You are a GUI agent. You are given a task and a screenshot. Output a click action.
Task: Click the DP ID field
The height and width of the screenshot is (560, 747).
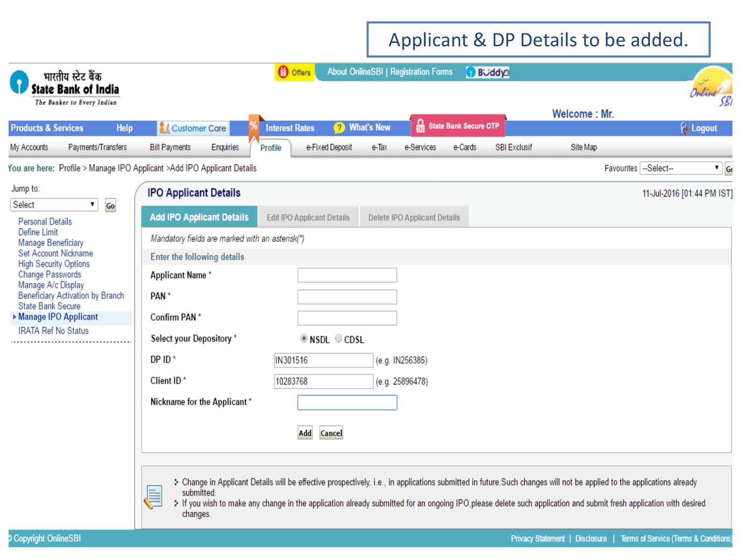pyautogui.click(x=324, y=360)
